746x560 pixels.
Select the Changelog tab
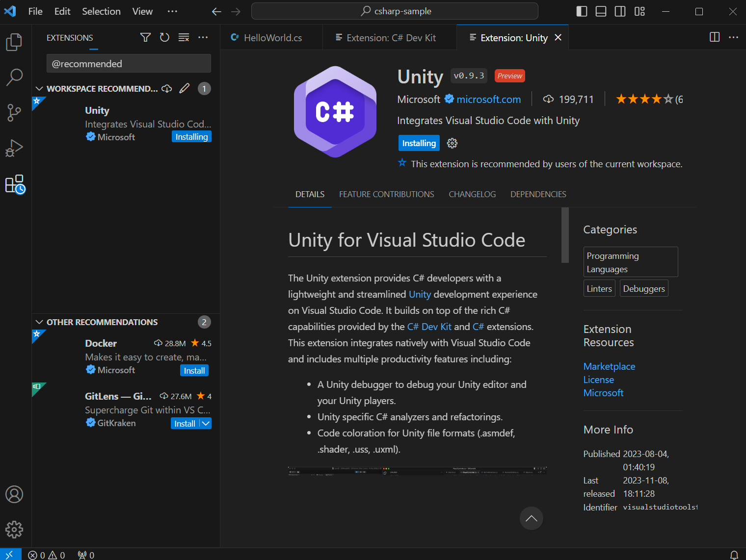pos(472,194)
